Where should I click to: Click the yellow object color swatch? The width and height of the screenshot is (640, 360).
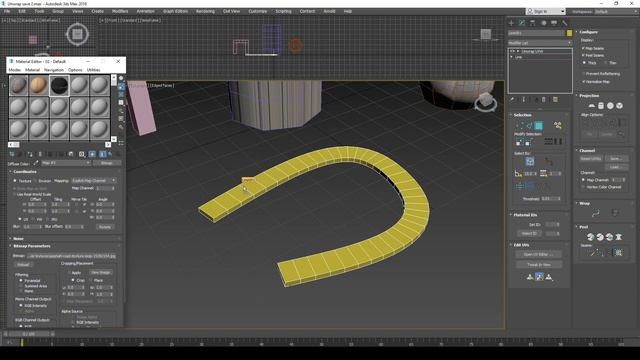point(569,33)
